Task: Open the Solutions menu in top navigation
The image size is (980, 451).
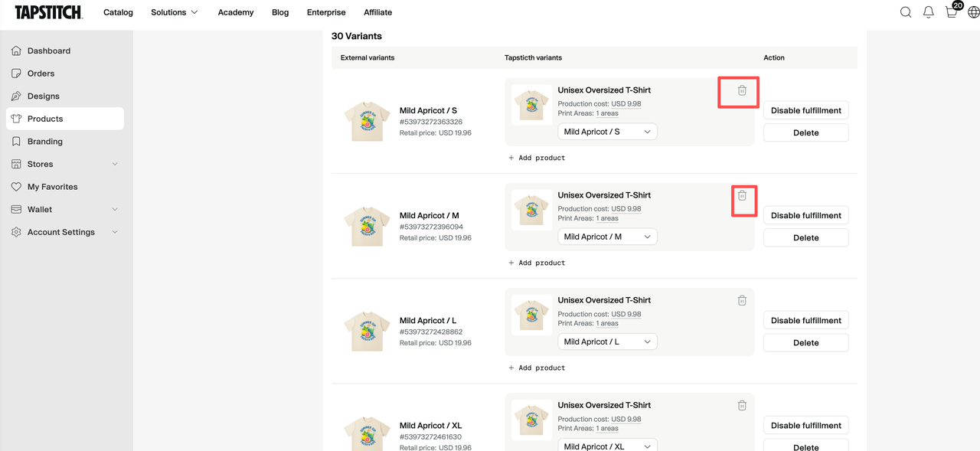Action: 175,12
